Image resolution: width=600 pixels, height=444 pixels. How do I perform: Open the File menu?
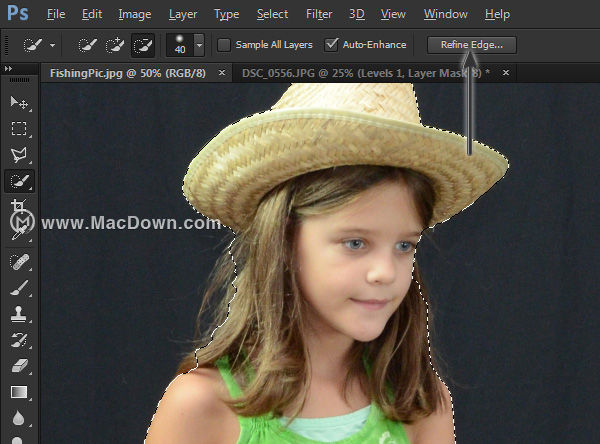(x=56, y=14)
